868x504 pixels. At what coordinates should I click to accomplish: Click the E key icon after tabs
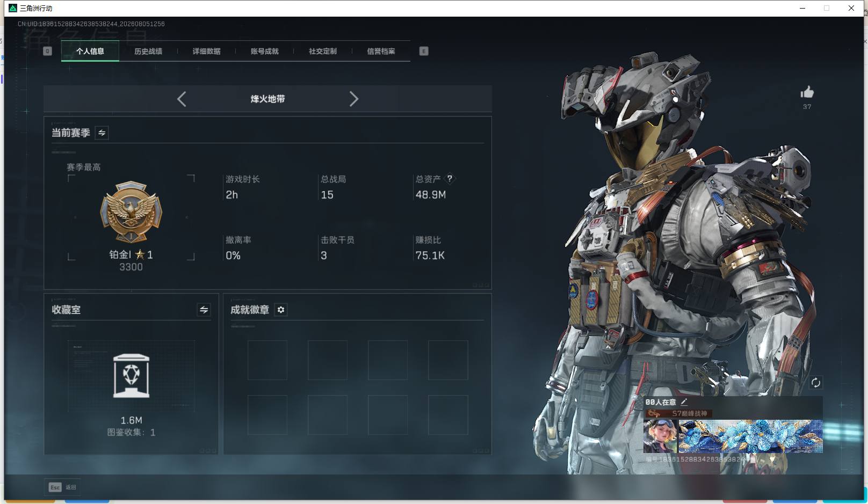424,51
